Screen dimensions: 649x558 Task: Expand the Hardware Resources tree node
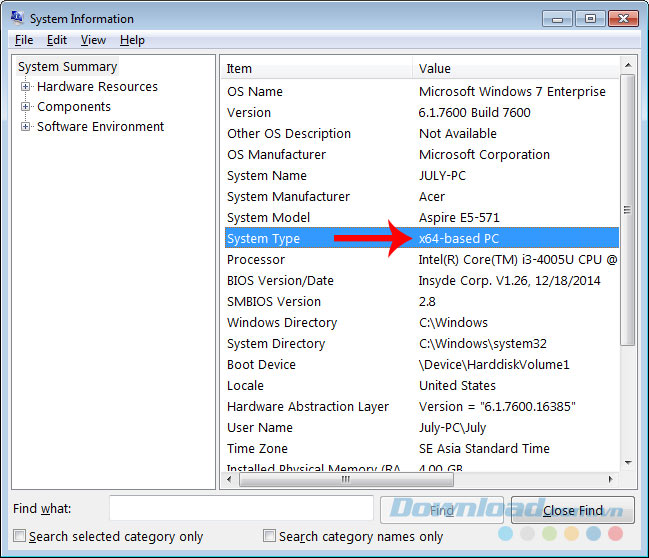point(26,87)
